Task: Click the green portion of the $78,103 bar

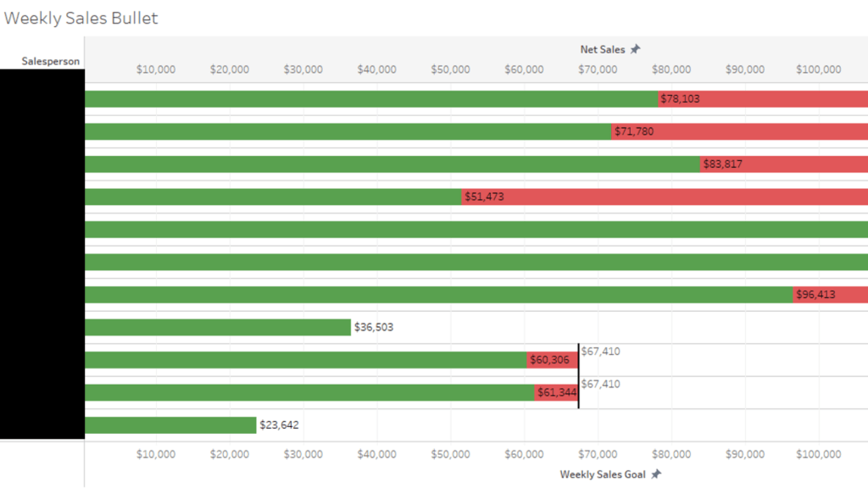Action: click(371, 99)
